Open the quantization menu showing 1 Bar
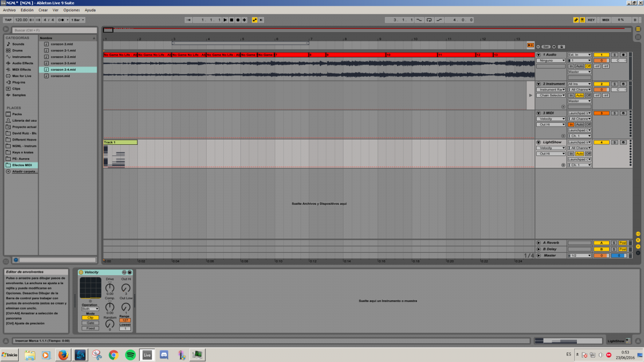This screenshot has width=644, height=362. (78, 20)
